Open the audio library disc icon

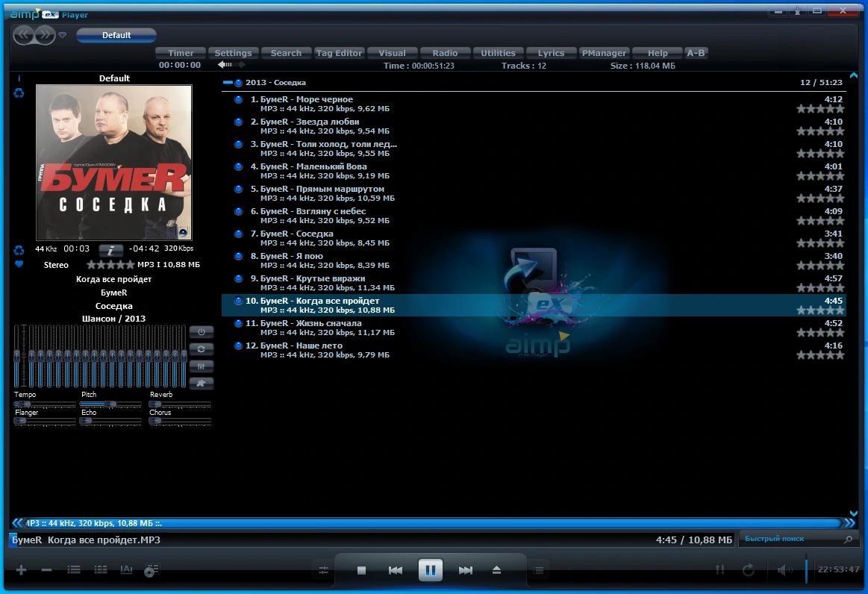point(152,570)
